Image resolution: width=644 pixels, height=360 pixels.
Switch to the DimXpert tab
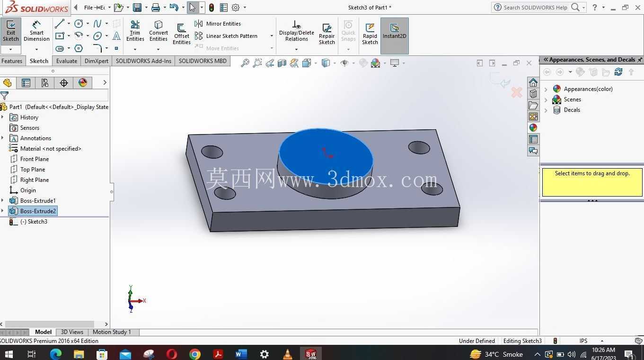coord(97,61)
